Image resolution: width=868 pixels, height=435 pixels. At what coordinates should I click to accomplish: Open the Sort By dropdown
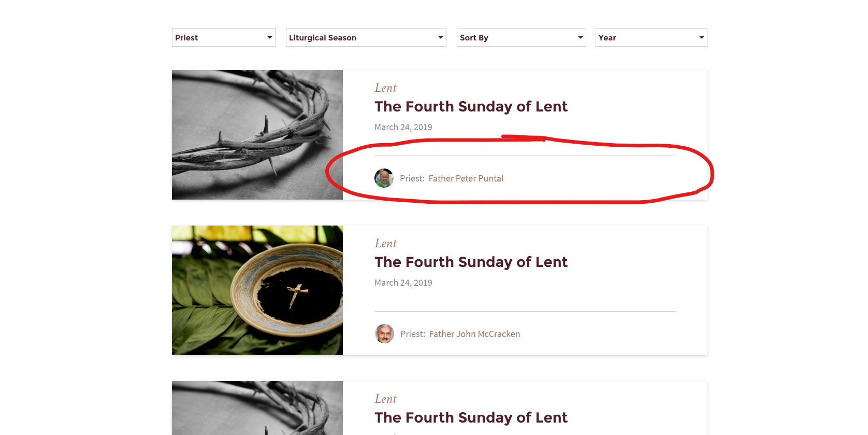point(521,37)
